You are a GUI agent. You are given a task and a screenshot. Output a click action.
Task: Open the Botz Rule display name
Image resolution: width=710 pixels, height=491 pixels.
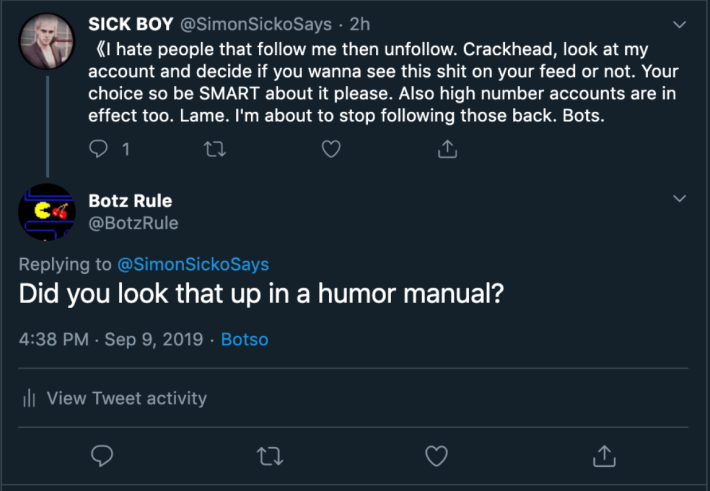coord(131,201)
